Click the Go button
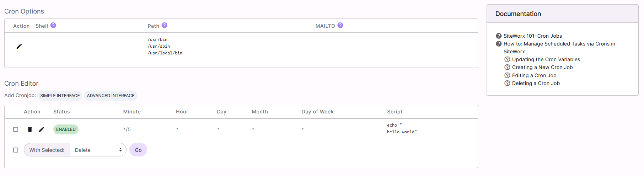Image resolution: width=644 pixels, height=176 pixels. (138, 150)
